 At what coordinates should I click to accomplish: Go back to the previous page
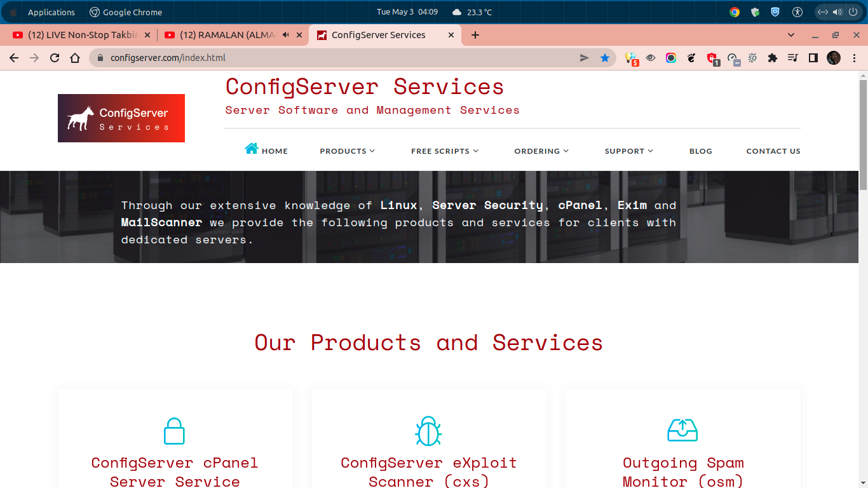[14, 58]
